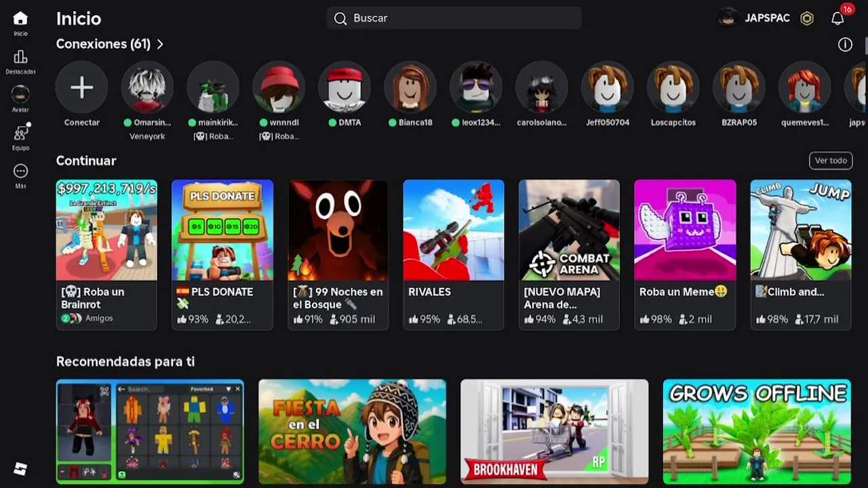
Task: Open Loscapcitos friend avatar
Action: coord(673,87)
